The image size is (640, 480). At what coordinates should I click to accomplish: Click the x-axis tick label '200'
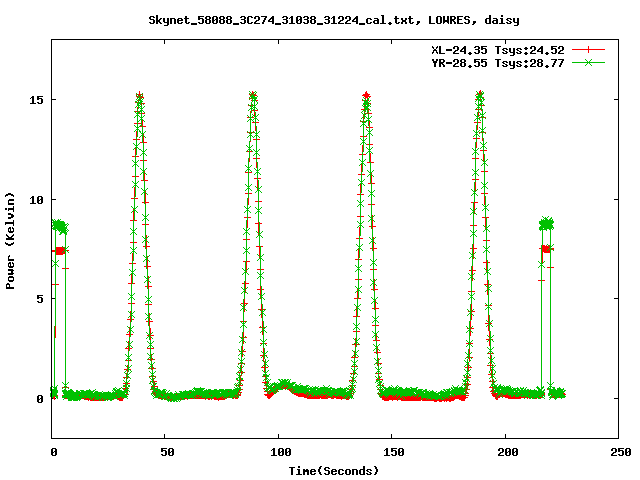click(508, 452)
